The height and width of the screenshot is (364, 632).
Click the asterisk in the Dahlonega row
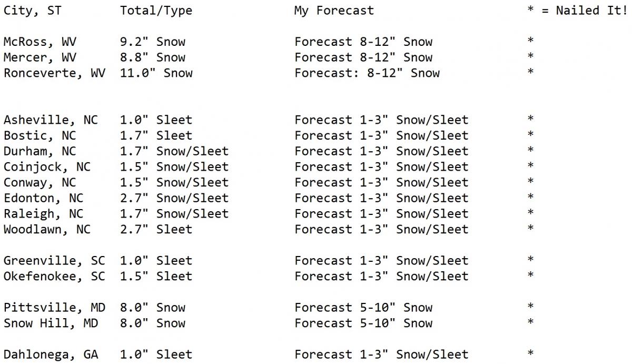point(530,353)
